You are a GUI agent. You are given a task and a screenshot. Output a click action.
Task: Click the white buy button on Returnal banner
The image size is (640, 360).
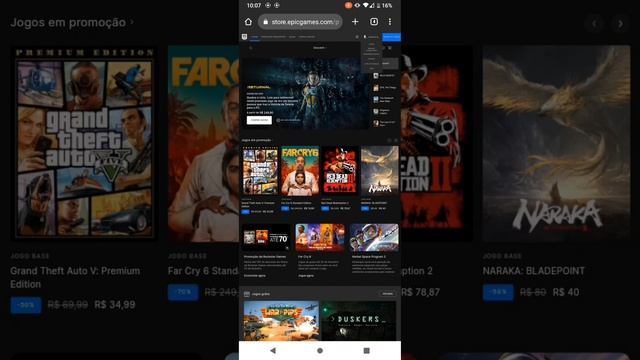(259, 120)
